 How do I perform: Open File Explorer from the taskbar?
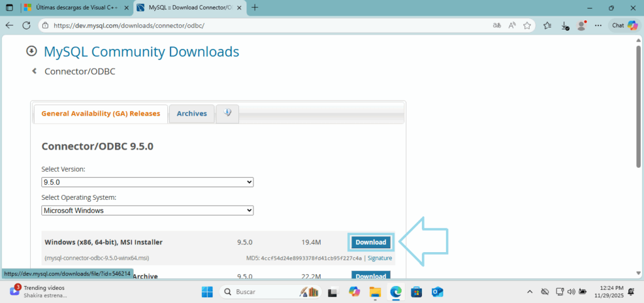(375, 292)
